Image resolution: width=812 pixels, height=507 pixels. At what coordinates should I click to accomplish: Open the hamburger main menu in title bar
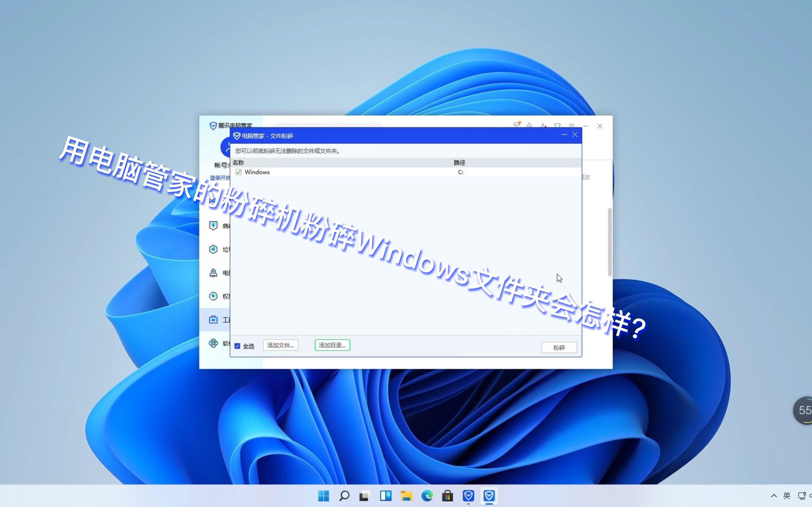pos(571,125)
